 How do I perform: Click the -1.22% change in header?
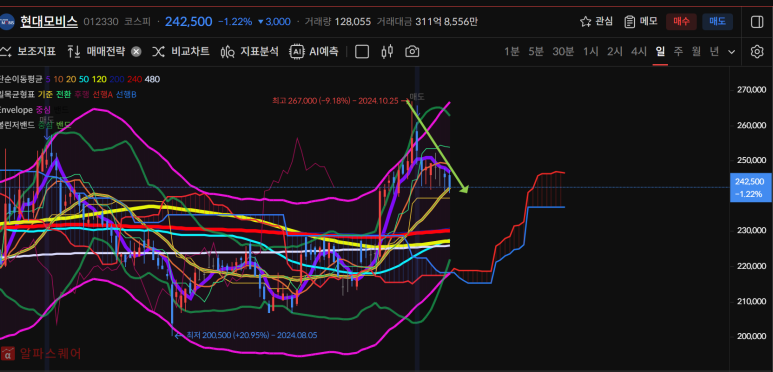tap(235, 22)
